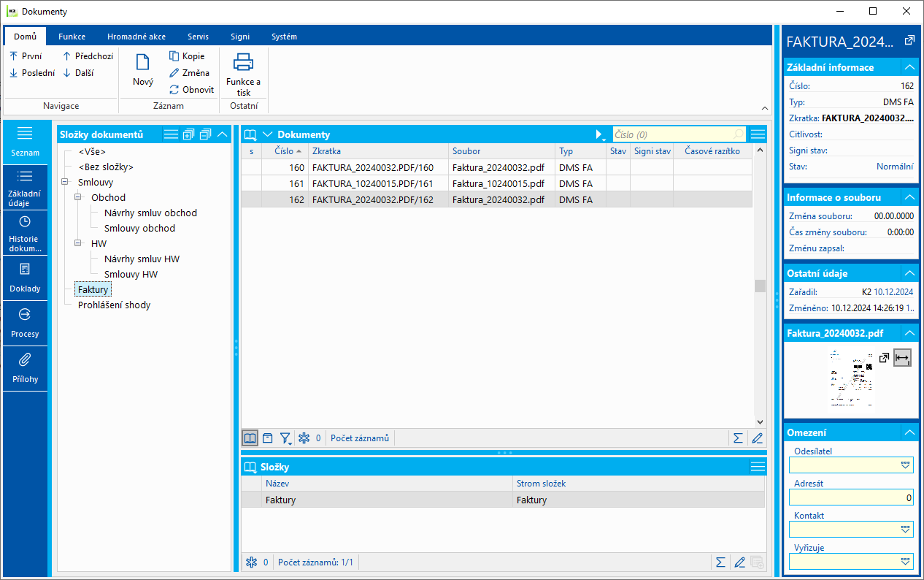Click the Soubor column header
Viewport: 924px width, 580px height.
(x=501, y=151)
